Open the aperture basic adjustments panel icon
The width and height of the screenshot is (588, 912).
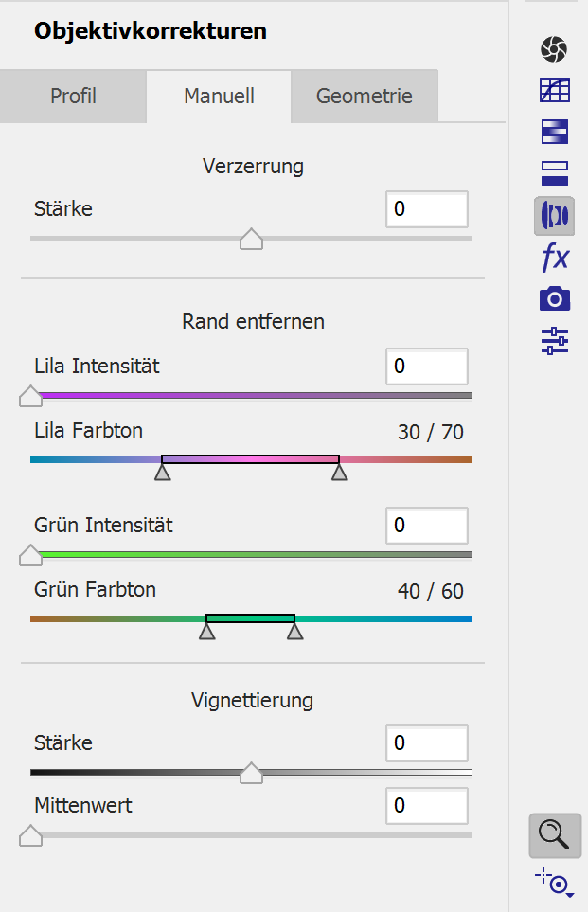554,48
